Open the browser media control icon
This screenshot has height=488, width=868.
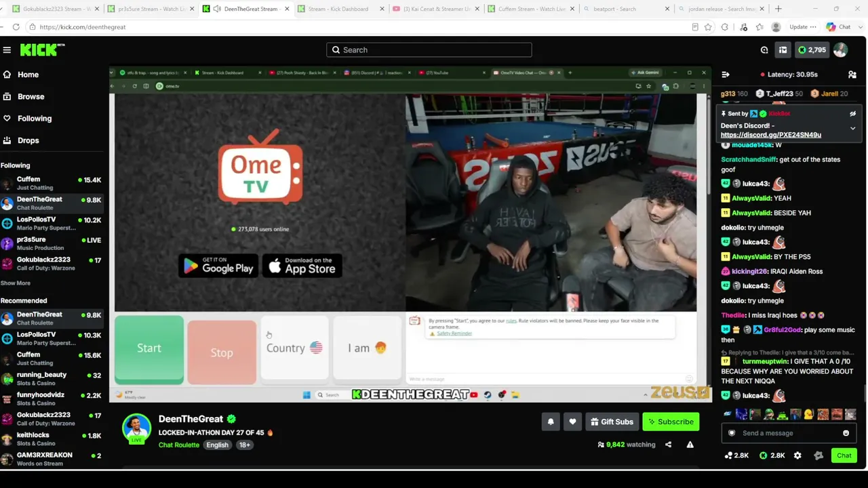pos(743,27)
